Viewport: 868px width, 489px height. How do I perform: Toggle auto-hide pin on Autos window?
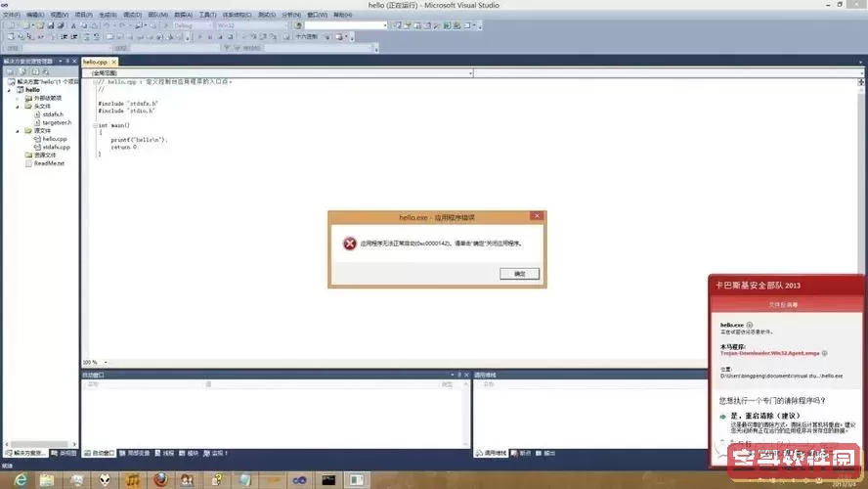[x=459, y=375]
